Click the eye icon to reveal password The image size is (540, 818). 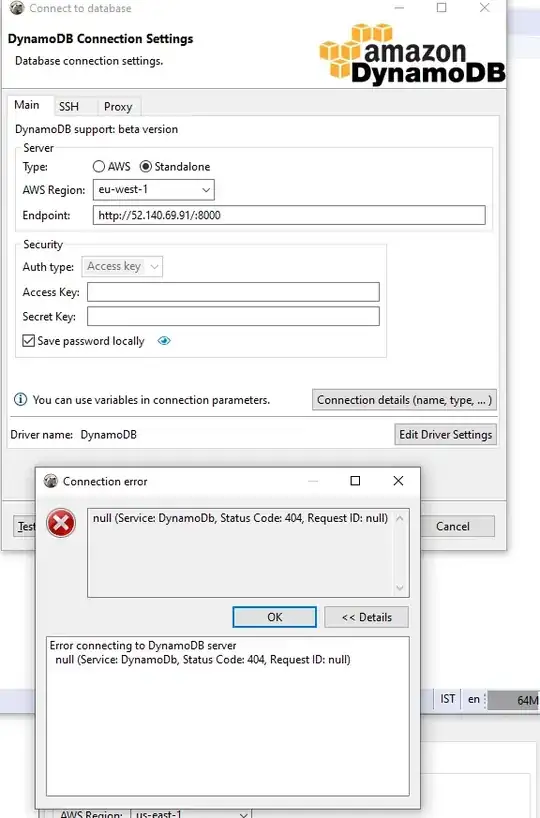tap(164, 341)
